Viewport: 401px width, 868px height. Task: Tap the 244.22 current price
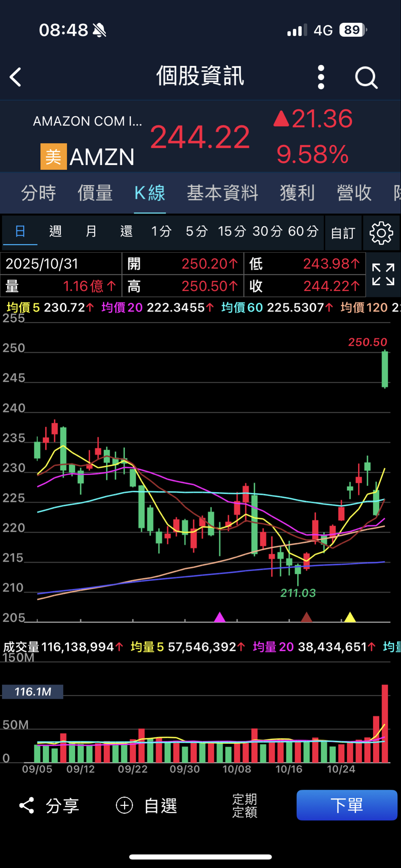point(200,137)
